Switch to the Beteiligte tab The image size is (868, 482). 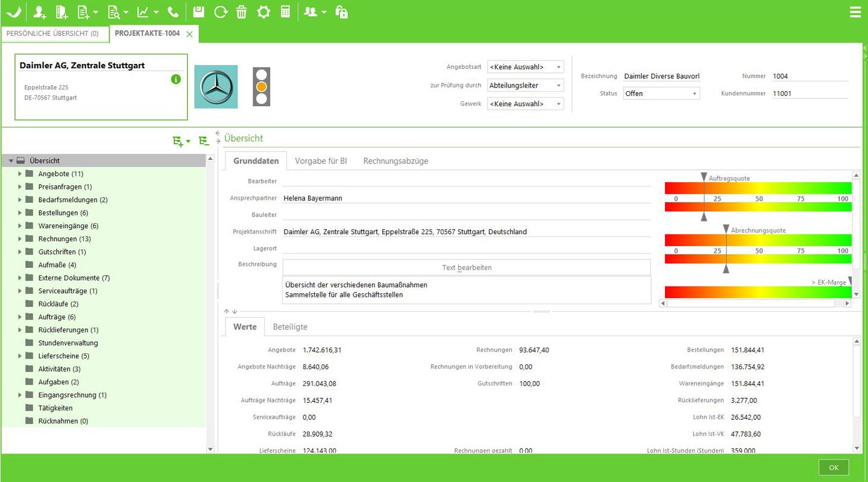point(290,327)
